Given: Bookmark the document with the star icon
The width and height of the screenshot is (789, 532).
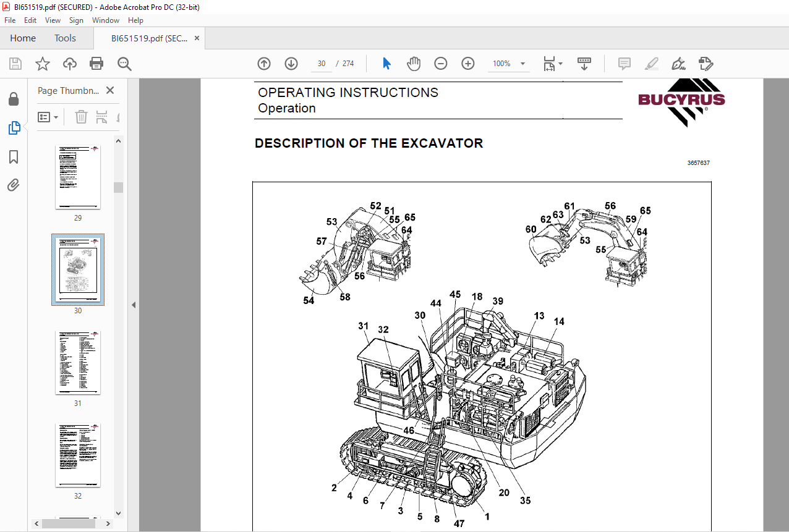Looking at the screenshot, I should point(42,64).
